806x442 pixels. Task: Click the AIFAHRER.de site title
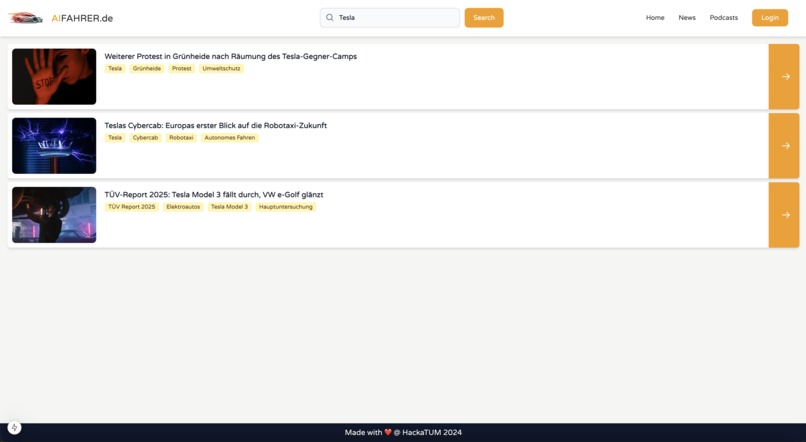(x=82, y=19)
